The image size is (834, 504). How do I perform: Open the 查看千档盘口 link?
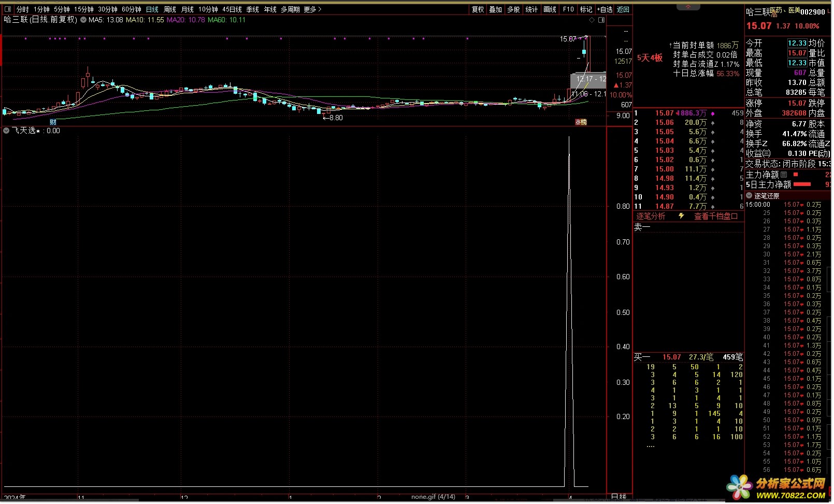click(x=716, y=216)
